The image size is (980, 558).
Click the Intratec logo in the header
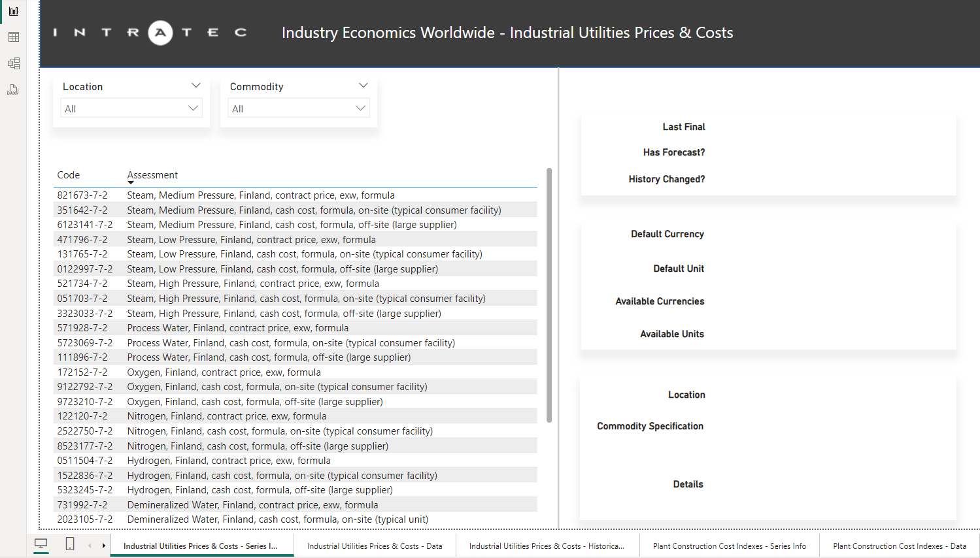click(150, 33)
